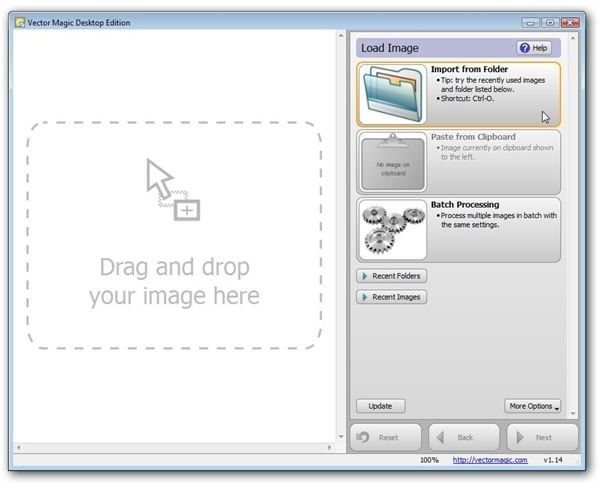This screenshot has width=600, height=488.
Task: Click the Paste from Clipboard title text
Action: coord(473,137)
